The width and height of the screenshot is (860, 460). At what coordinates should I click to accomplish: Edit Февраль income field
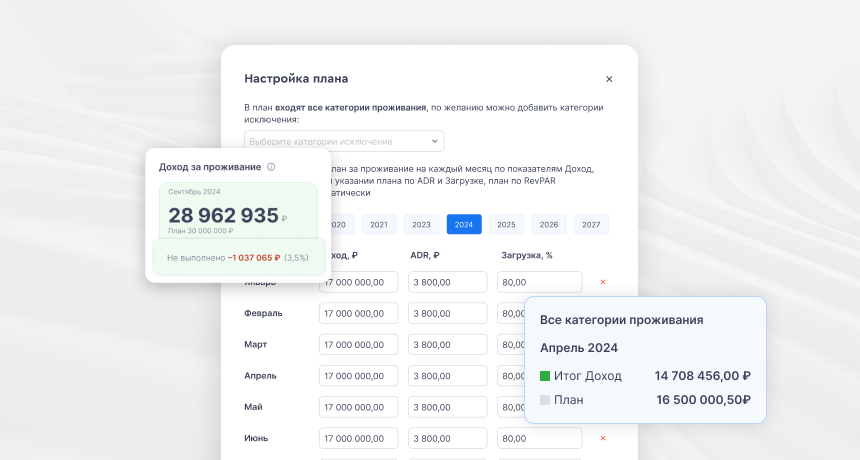point(359,313)
